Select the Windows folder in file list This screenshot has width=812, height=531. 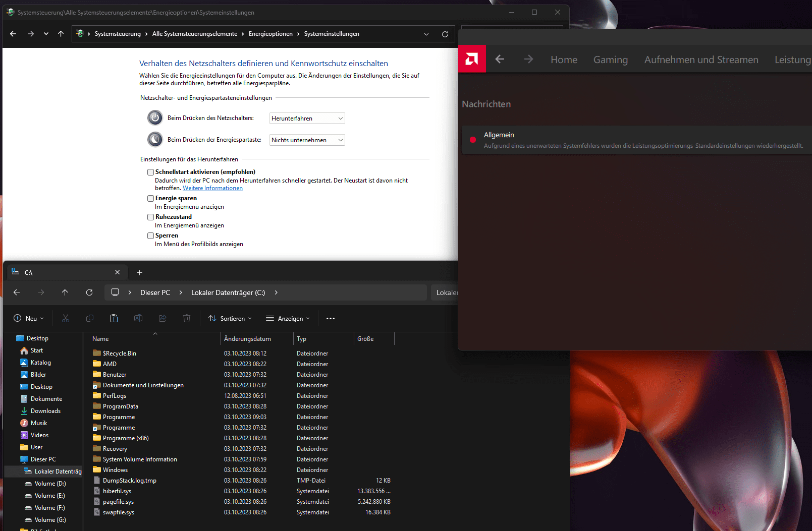115,470
